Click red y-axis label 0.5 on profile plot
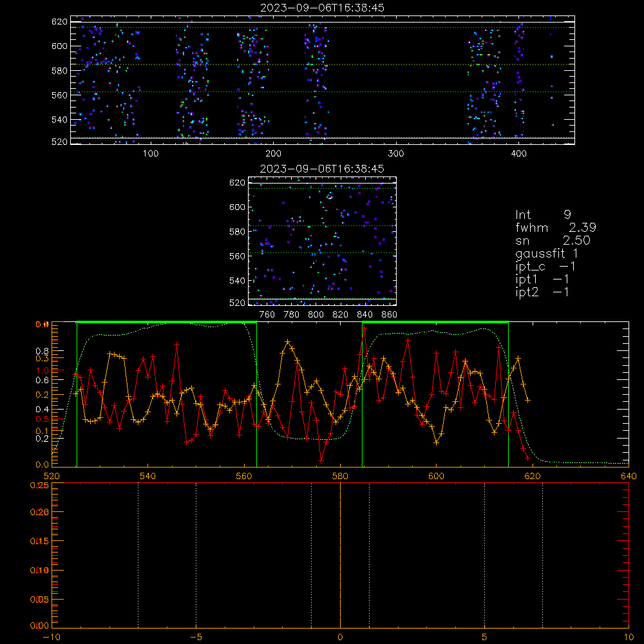 click(x=43, y=419)
